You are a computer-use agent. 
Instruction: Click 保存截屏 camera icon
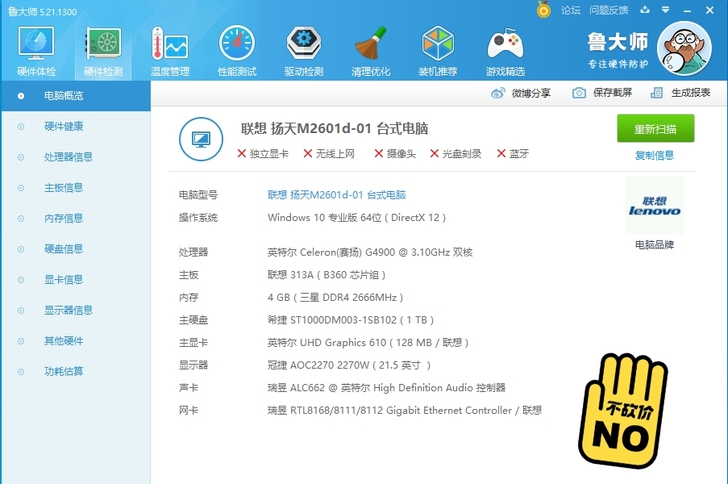pyautogui.click(x=578, y=93)
